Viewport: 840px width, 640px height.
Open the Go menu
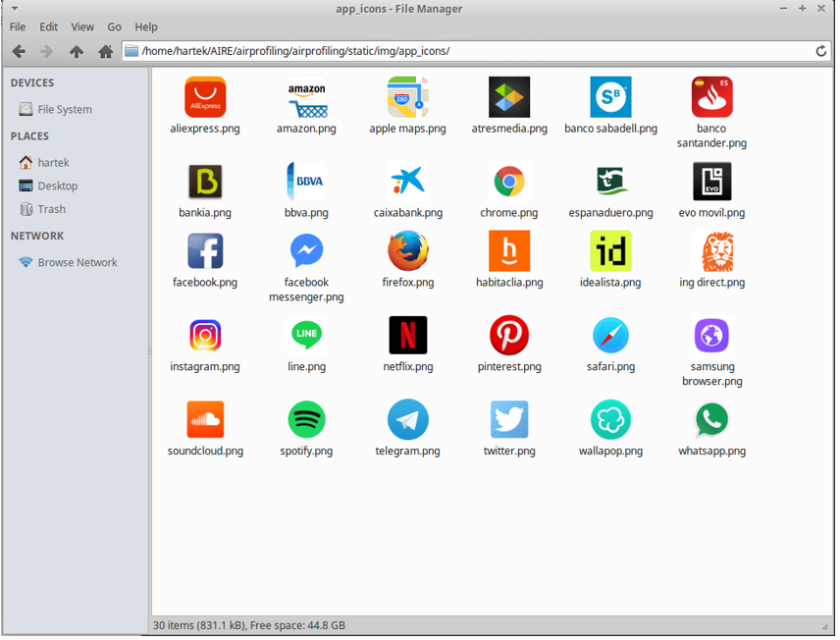[115, 27]
